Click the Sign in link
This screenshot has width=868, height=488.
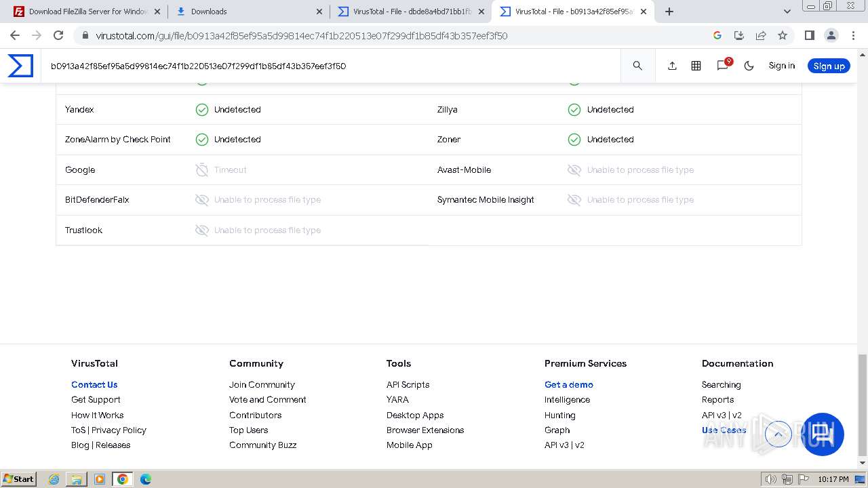pos(781,66)
